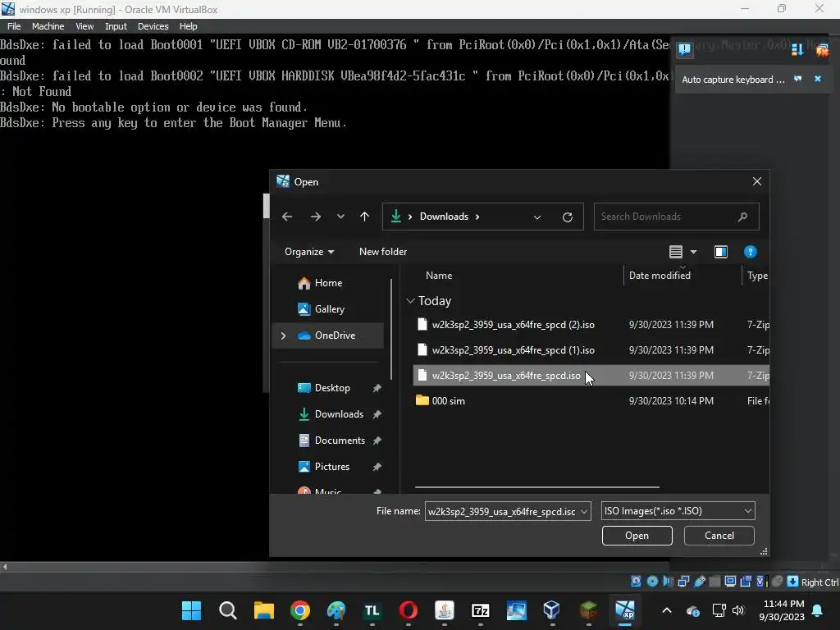Sort files by Name column
Screen dimensions: 840x630
[439, 276]
